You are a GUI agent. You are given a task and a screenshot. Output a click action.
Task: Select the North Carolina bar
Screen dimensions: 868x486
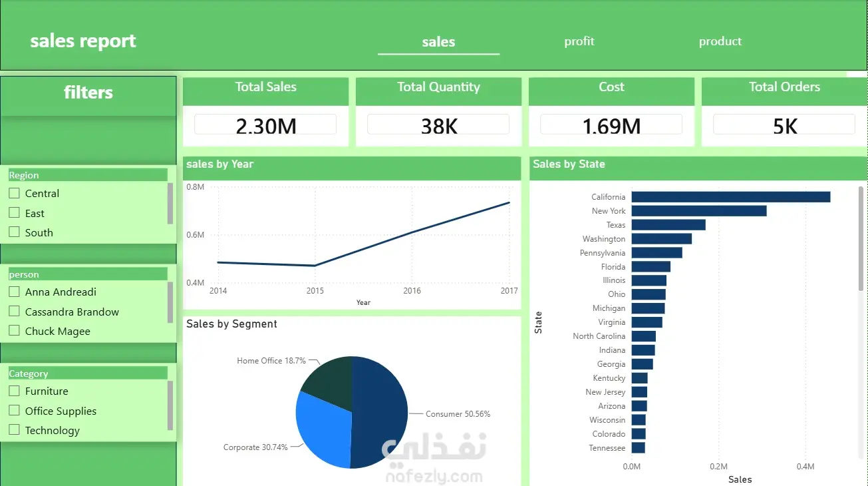coord(644,336)
